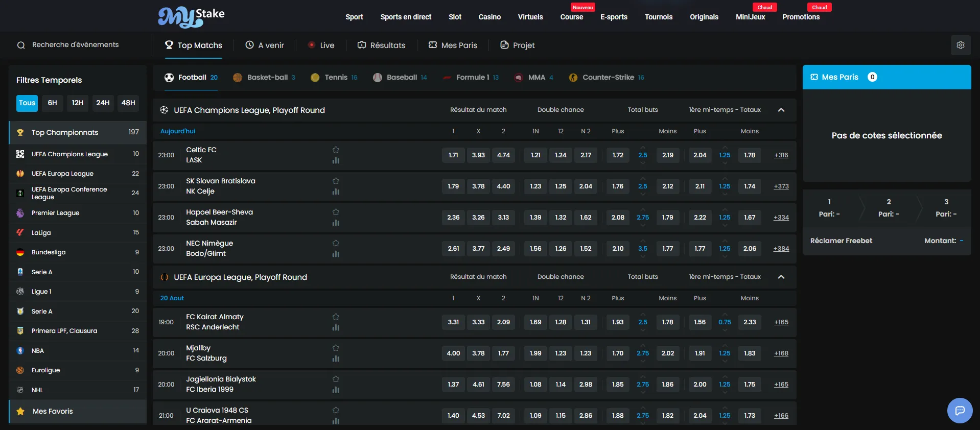Switch to Basket-ball tab
Image resolution: width=980 pixels, height=430 pixels.
tap(264, 78)
